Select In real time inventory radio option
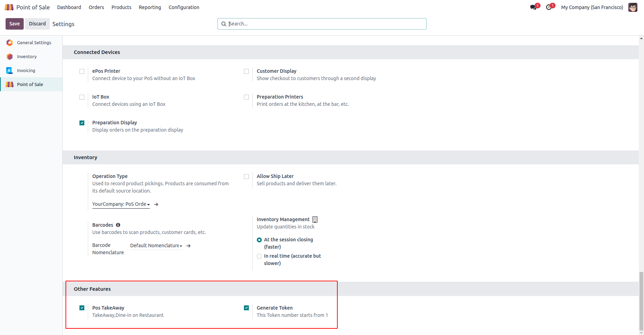 pos(259,256)
